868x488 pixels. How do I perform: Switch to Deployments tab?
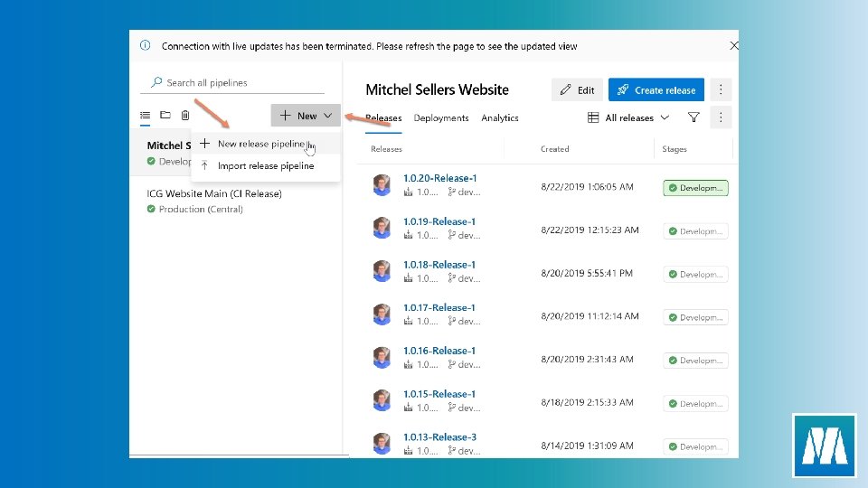coord(441,117)
